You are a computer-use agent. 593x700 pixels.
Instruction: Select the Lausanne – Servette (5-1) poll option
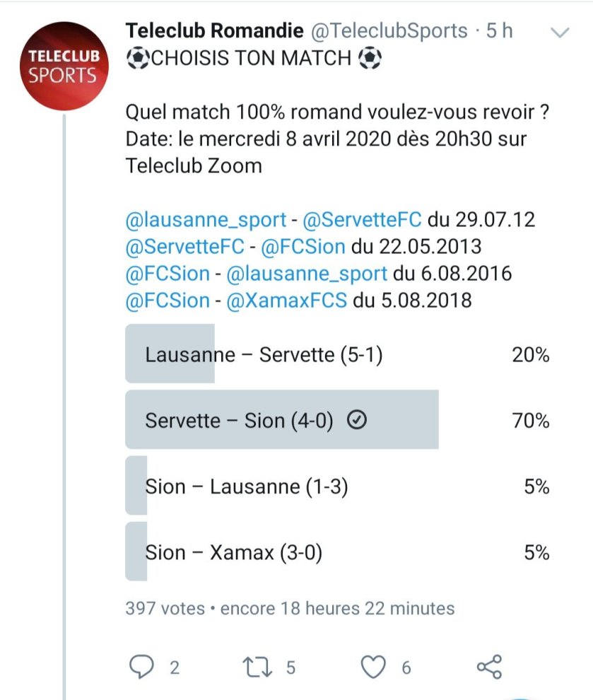[264, 354]
